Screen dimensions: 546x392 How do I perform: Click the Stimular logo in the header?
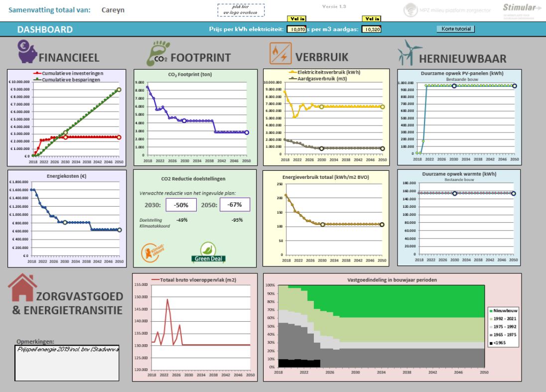(521, 8)
